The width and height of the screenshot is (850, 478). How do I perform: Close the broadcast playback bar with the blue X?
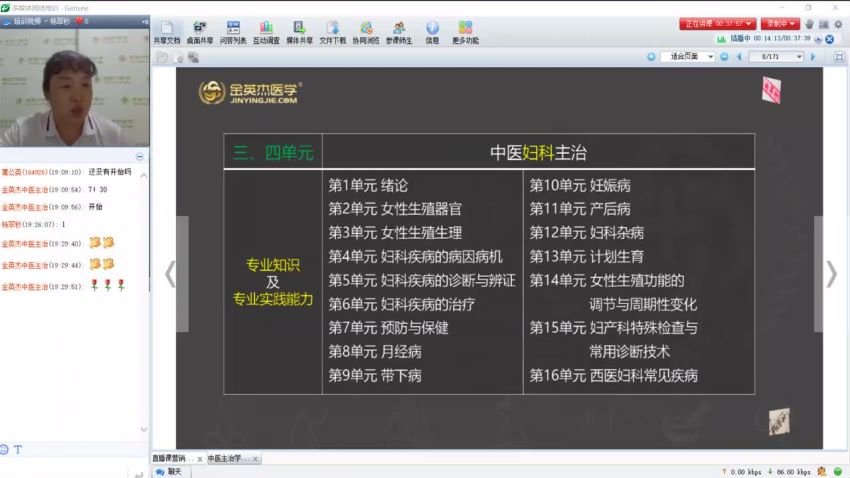pos(829,39)
